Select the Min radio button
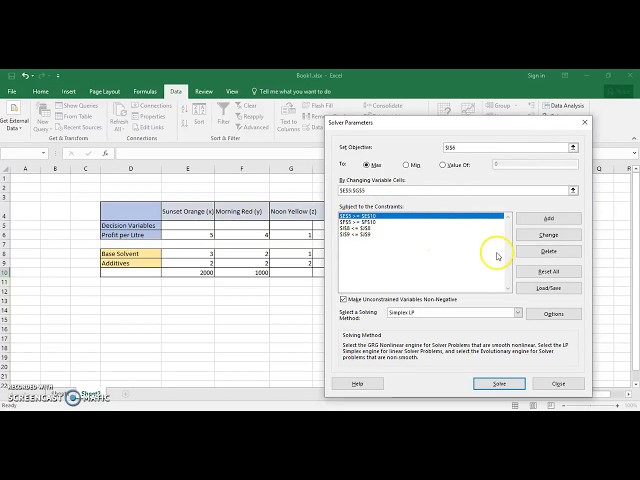Image resolution: width=640 pixels, height=480 pixels. pos(406,165)
